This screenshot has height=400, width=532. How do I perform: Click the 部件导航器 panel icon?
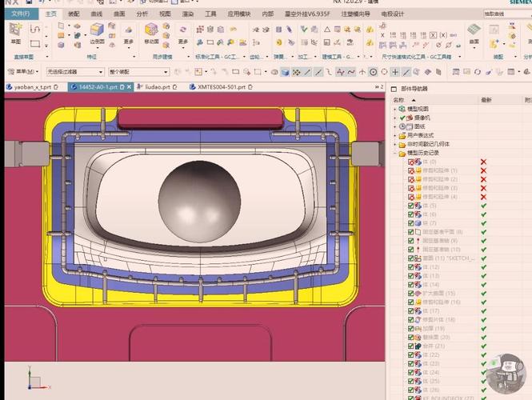pyautogui.click(x=393, y=89)
